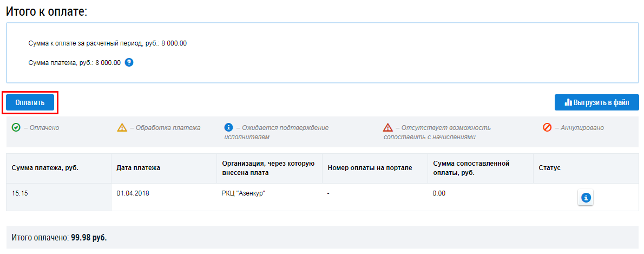Click the Организация column header
Screen dimensions: 644x254
tap(268, 168)
